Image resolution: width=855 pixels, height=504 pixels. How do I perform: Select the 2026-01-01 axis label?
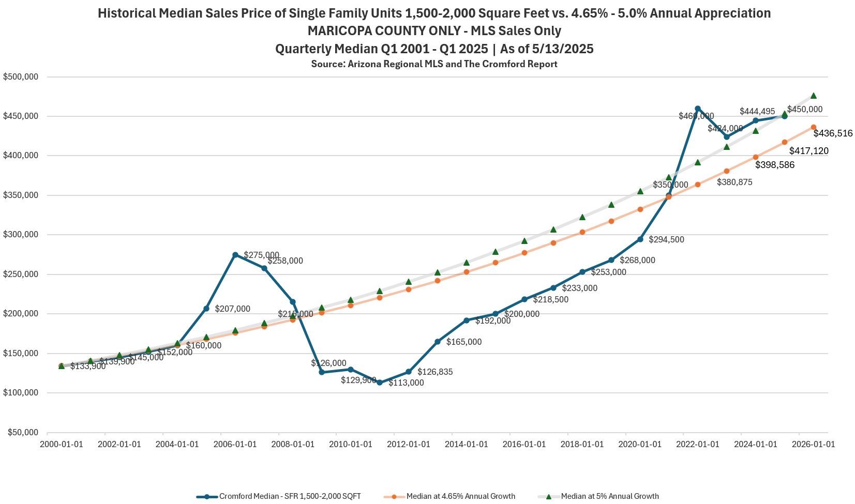(x=813, y=445)
